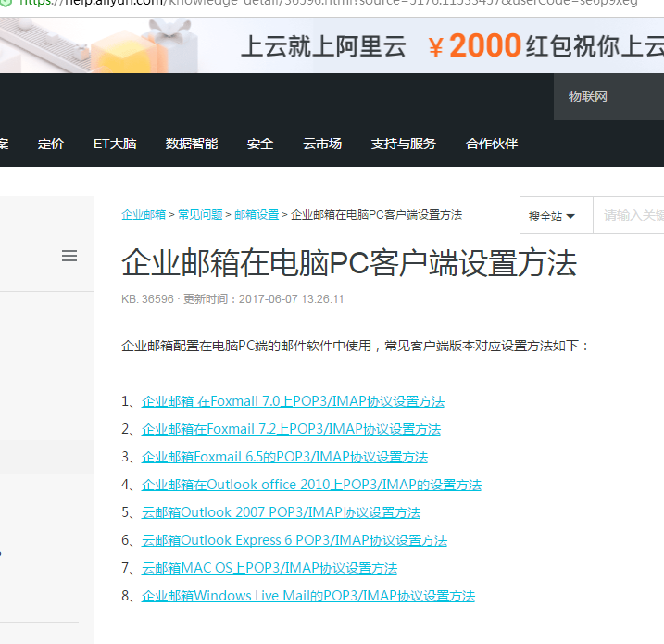
Task: Open MAC OS POP3/IMAP setup link
Action: [269, 568]
